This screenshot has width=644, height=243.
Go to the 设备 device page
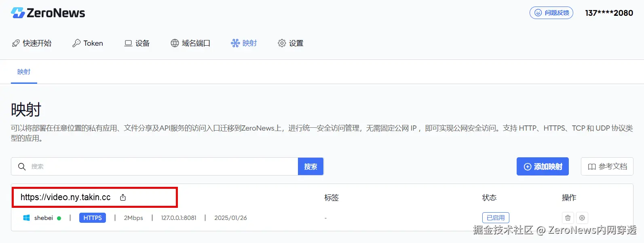pyautogui.click(x=137, y=43)
